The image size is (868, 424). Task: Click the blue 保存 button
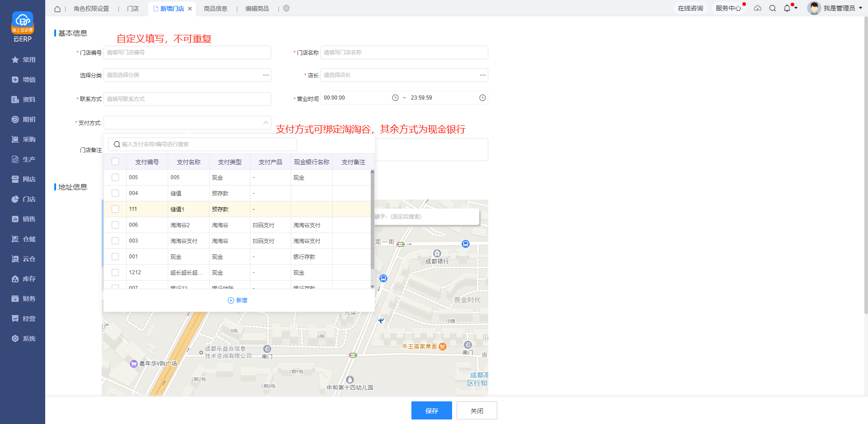click(x=431, y=410)
